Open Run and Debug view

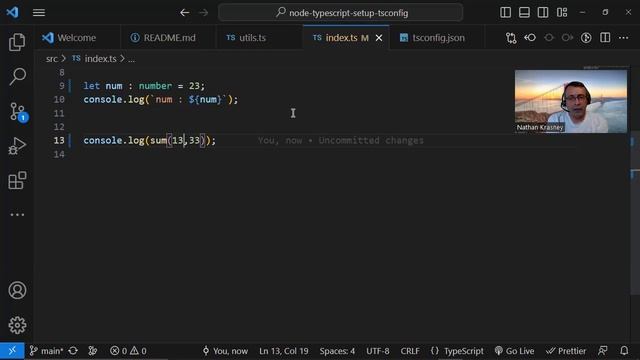17,146
